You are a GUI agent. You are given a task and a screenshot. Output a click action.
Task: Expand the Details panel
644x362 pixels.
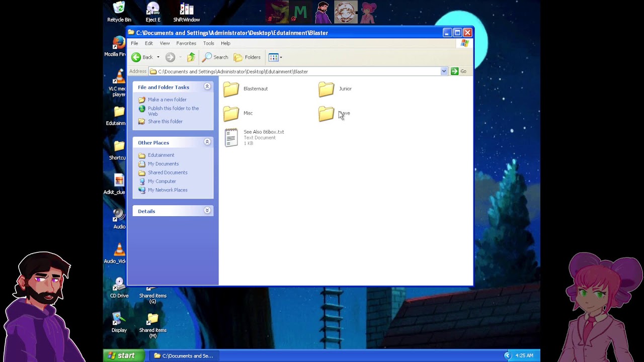point(207,211)
